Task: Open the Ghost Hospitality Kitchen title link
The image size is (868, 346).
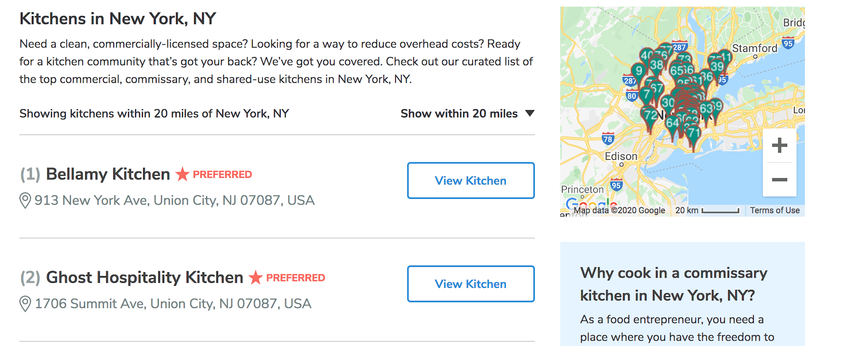Action: (x=144, y=278)
